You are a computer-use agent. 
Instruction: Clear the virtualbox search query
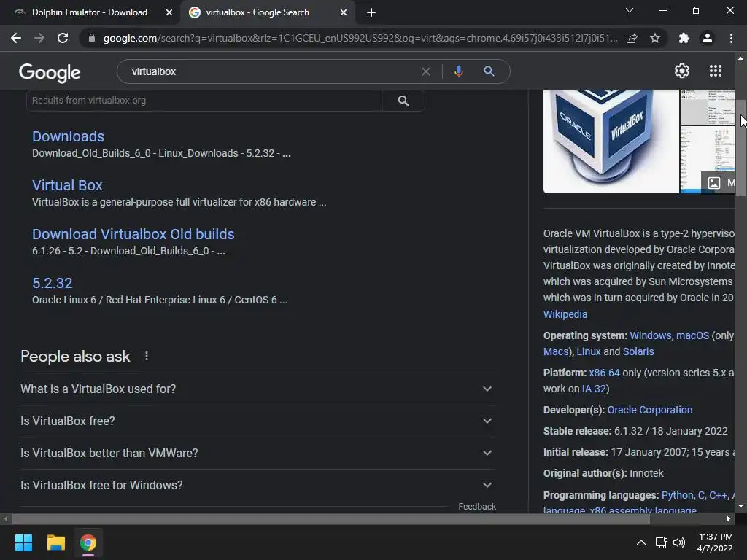(426, 71)
